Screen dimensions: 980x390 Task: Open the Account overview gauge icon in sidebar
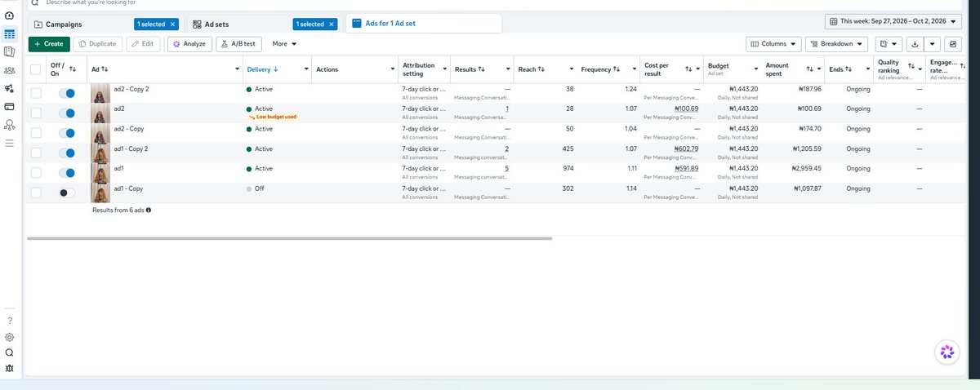pyautogui.click(x=9, y=16)
